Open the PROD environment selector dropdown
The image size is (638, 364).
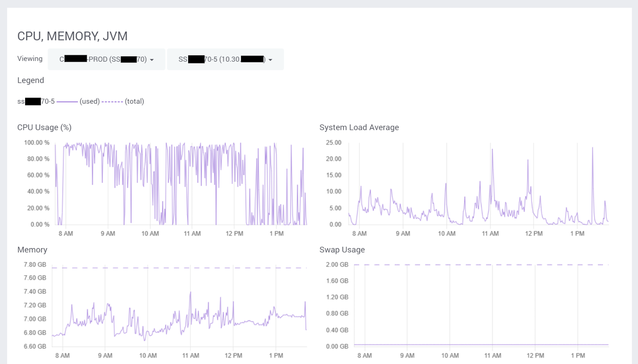click(106, 59)
